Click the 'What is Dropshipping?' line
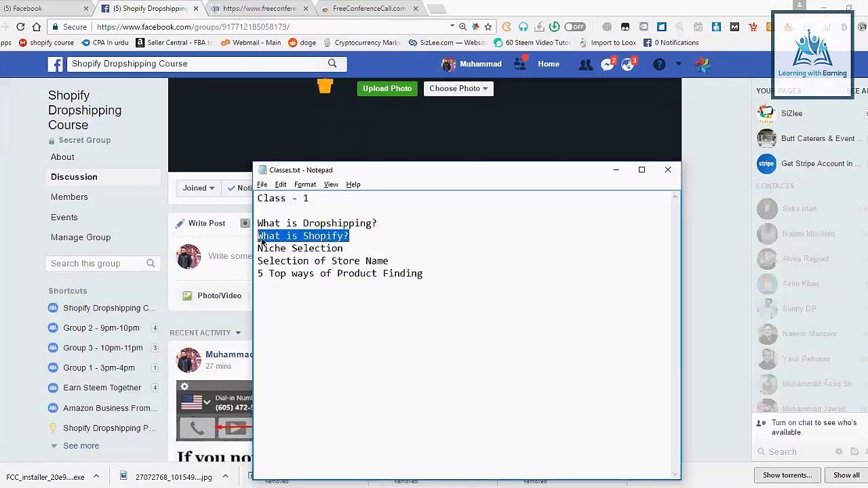 [x=317, y=223]
